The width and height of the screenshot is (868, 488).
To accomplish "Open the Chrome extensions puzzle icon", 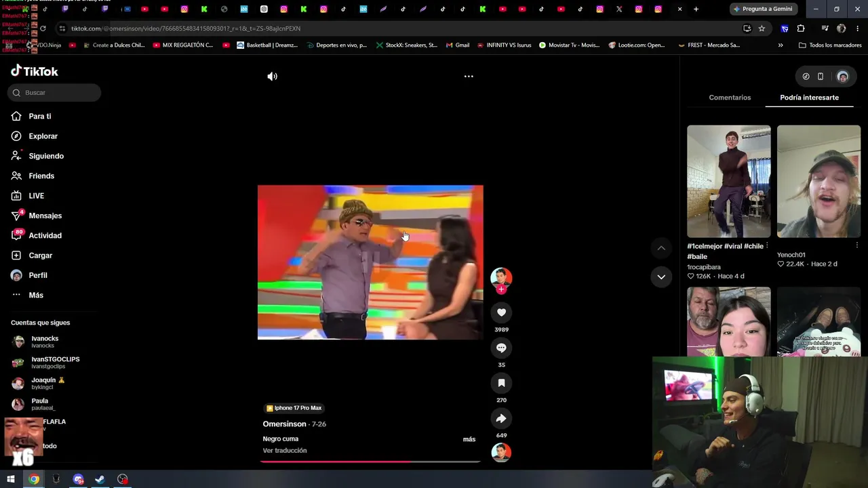I will pos(801,28).
